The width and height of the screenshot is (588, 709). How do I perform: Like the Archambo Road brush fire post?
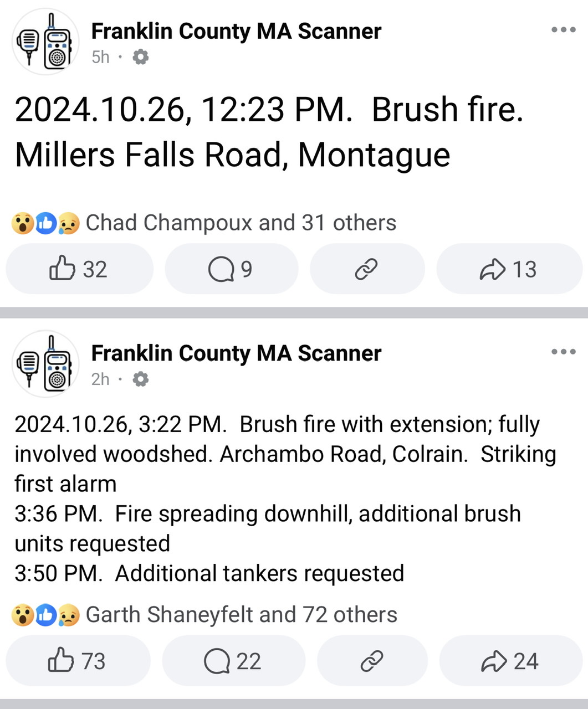[x=78, y=661]
